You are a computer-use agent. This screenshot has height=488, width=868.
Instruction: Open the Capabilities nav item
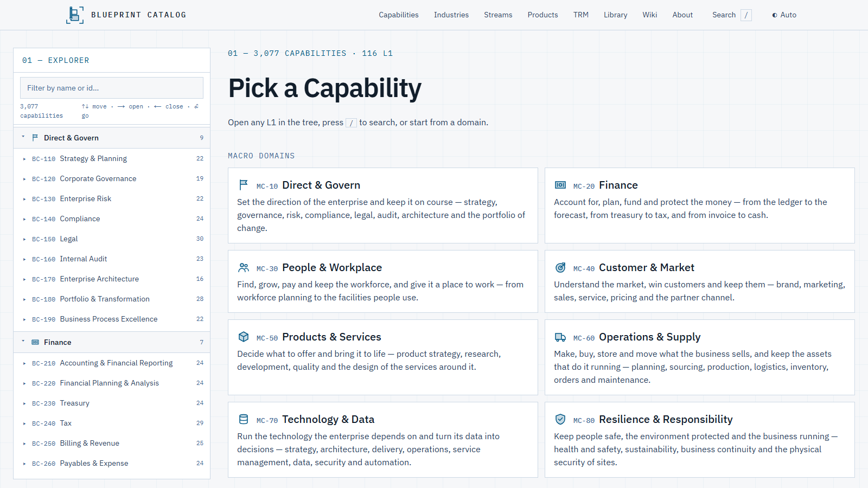point(399,15)
